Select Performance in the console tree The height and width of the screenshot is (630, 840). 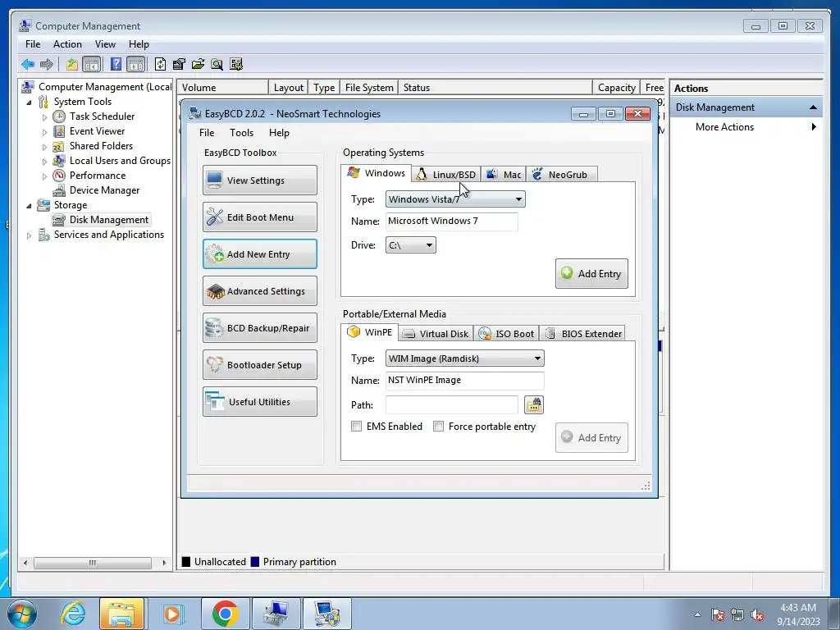(x=98, y=176)
